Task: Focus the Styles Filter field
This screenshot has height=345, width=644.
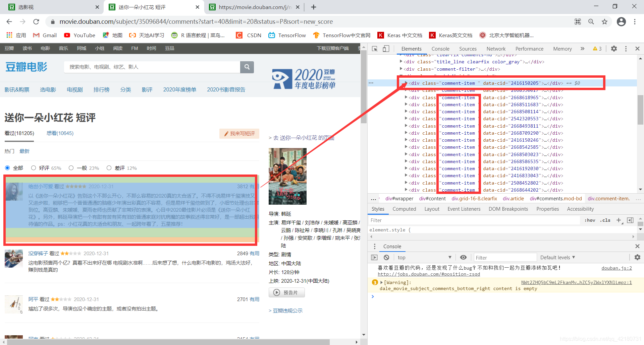Action: (474, 220)
